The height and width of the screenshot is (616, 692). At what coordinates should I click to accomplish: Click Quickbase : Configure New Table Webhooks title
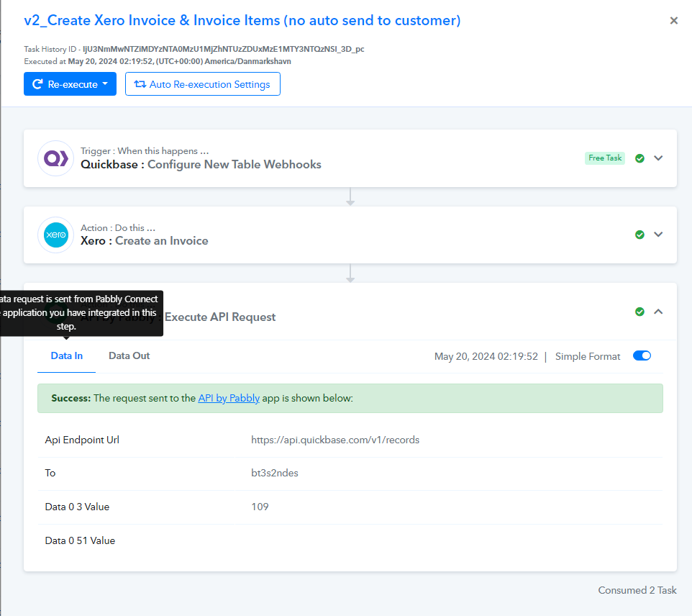tap(201, 165)
